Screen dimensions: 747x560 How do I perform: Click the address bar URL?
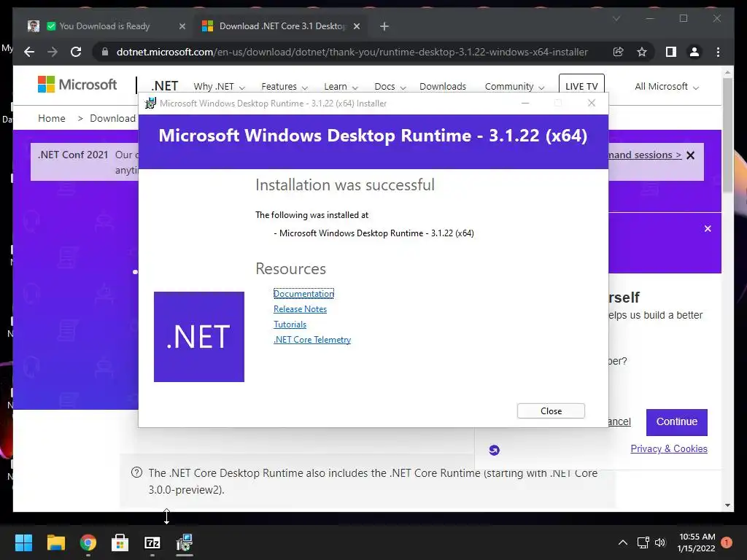tap(352, 52)
